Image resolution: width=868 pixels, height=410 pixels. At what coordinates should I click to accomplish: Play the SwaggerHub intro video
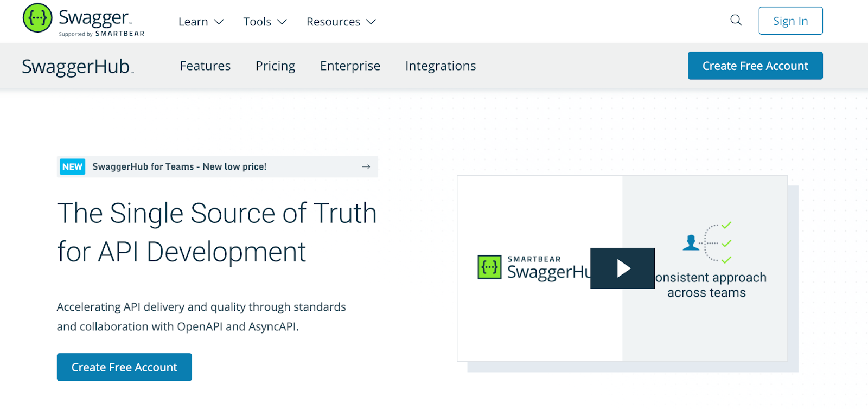pos(622,268)
